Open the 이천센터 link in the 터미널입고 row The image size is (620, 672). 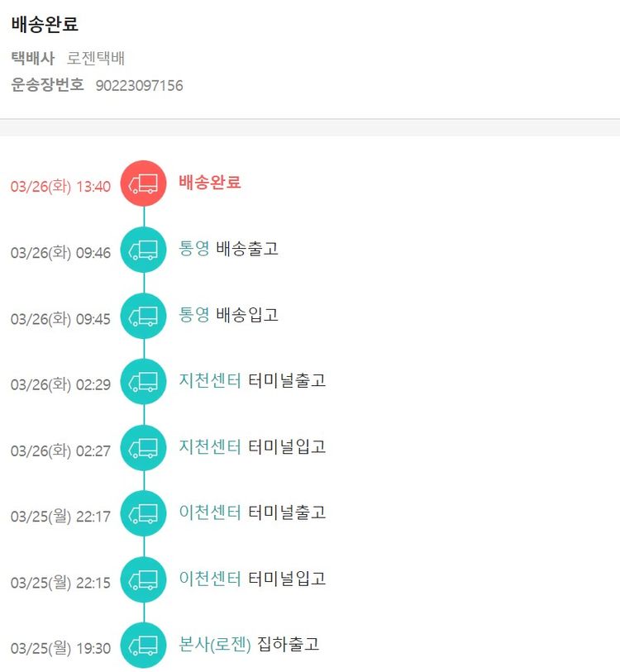pyautogui.click(x=210, y=579)
